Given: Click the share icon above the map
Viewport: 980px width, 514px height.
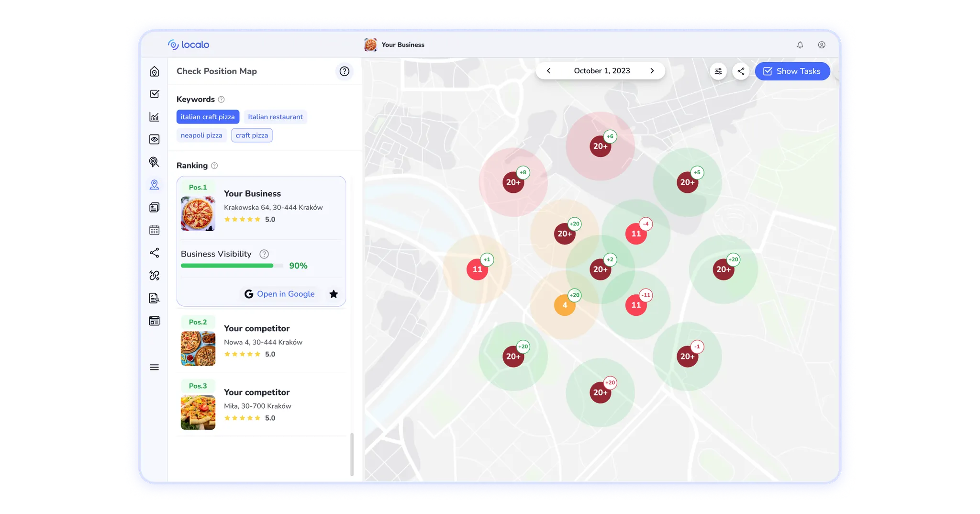Looking at the screenshot, I should pos(741,71).
